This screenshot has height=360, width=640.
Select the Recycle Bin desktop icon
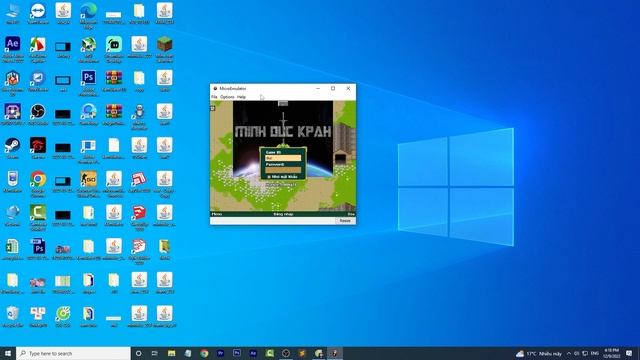(13, 317)
